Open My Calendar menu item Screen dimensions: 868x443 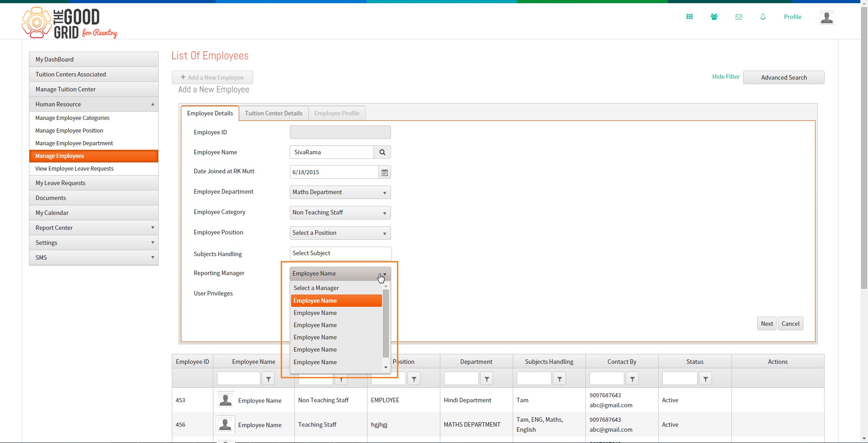[x=94, y=213]
